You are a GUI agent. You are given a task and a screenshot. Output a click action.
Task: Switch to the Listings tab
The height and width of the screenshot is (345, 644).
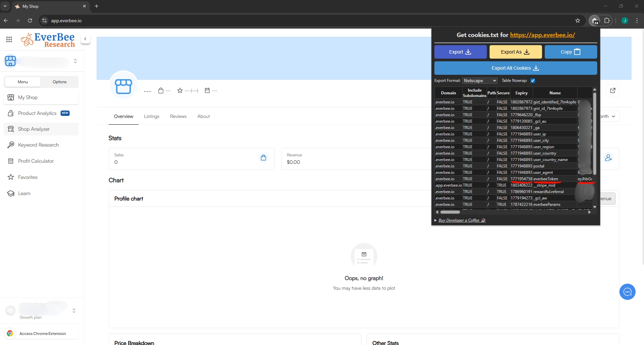(151, 116)
